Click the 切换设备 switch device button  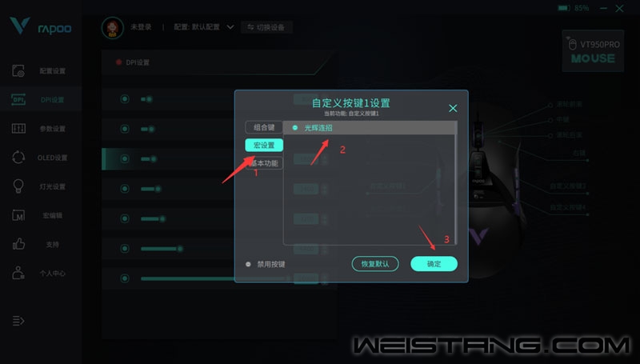click(x=266, y=27)
